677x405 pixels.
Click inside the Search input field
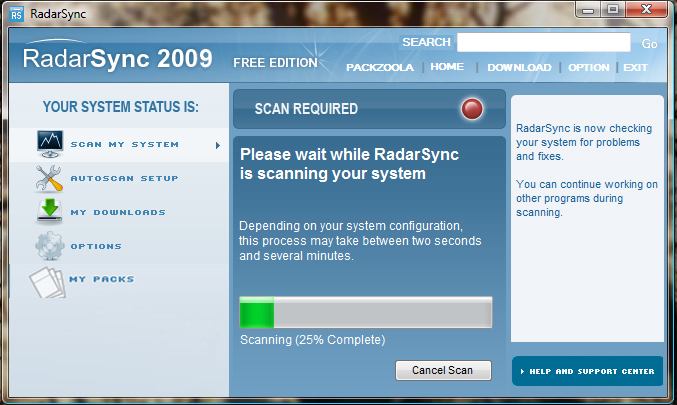(544, 42)
